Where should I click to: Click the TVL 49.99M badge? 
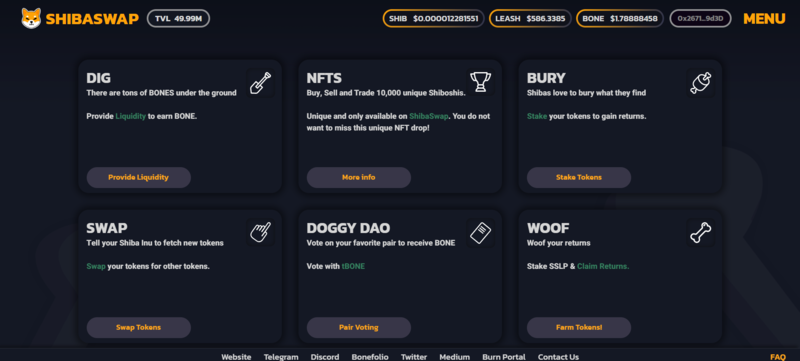(x=178, y=18)
